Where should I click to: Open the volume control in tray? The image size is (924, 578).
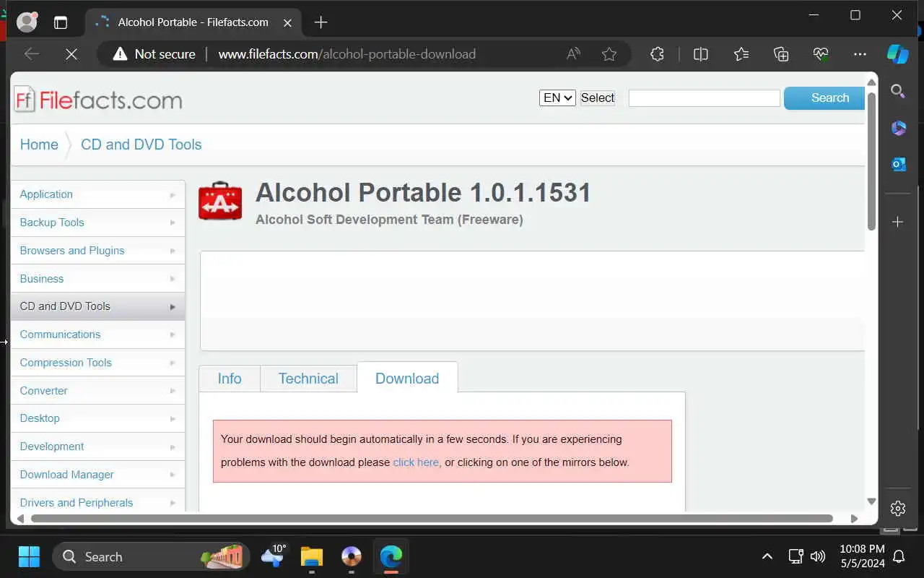pos(818,556)
